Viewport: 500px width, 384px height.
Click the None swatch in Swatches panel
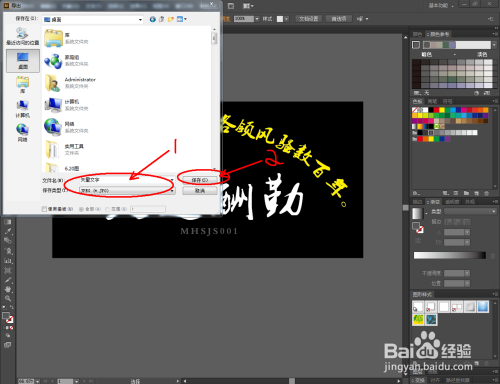(x=415, y=110)
